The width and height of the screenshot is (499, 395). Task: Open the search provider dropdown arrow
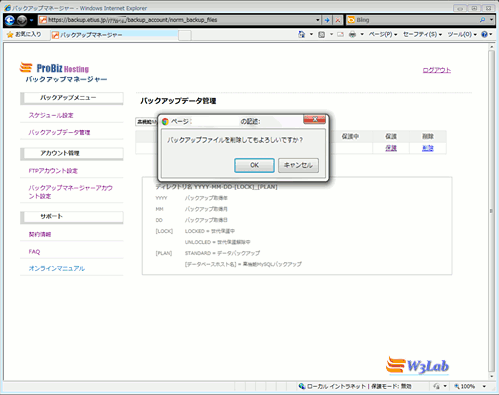491,20
